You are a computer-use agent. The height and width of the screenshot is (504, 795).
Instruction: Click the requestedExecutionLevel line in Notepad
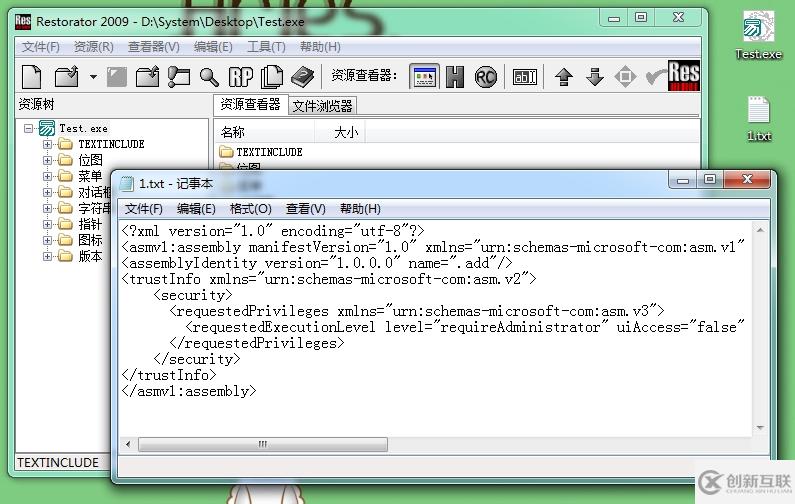[465, 327]
